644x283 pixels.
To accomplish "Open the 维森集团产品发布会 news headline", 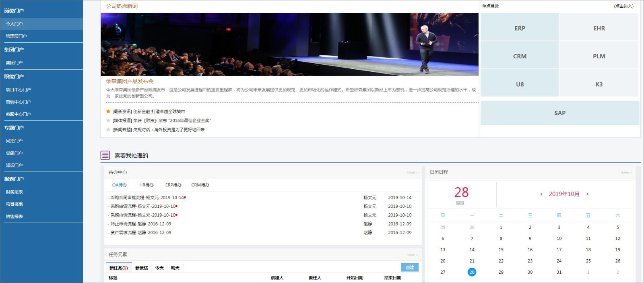I will tap(130, 81).
